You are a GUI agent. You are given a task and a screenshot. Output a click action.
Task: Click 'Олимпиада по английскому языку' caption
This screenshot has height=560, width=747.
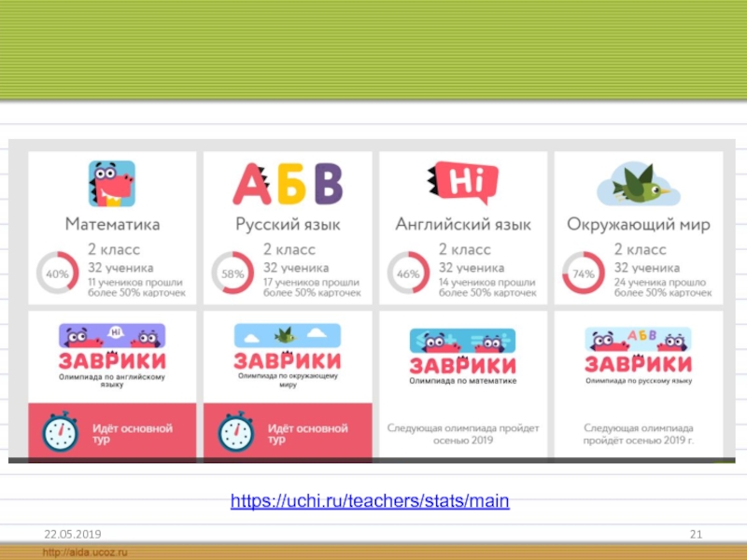coord(112,380)
